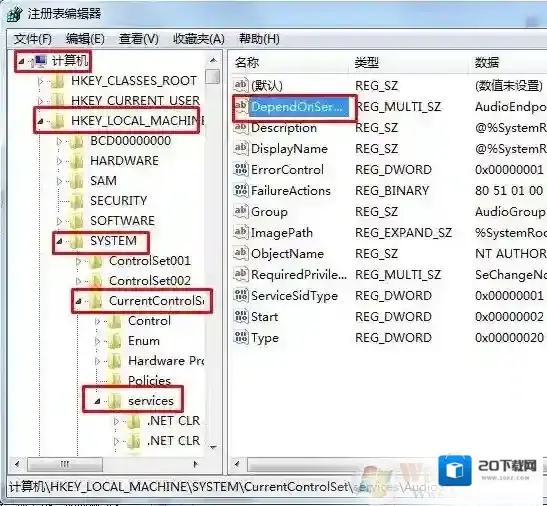This screenshot has width=547, height=506.
Task: Collapse the SYSTEM key
Action: click(59, 241)
